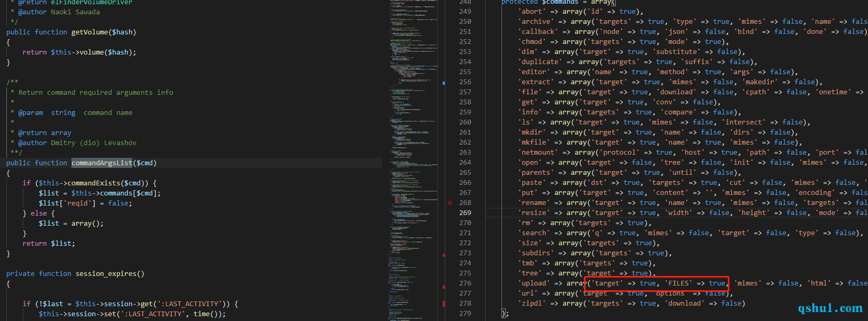Click the 'archive' key on line 250
Screen dimensions: 868x321
click(536, 22)
